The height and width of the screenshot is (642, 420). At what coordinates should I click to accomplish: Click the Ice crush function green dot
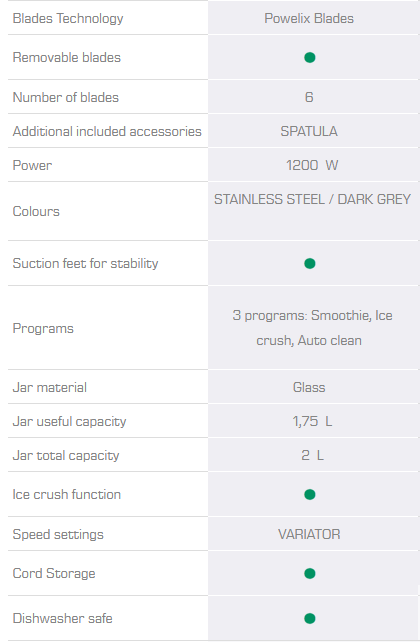[x=309, y=495]
